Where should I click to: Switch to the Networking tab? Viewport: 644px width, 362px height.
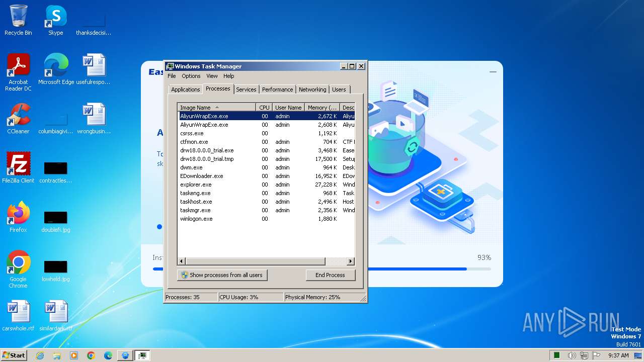[312, 89]
